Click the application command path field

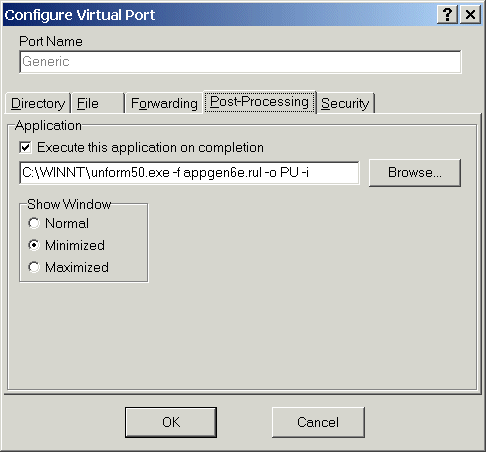(x=189, y=173)
